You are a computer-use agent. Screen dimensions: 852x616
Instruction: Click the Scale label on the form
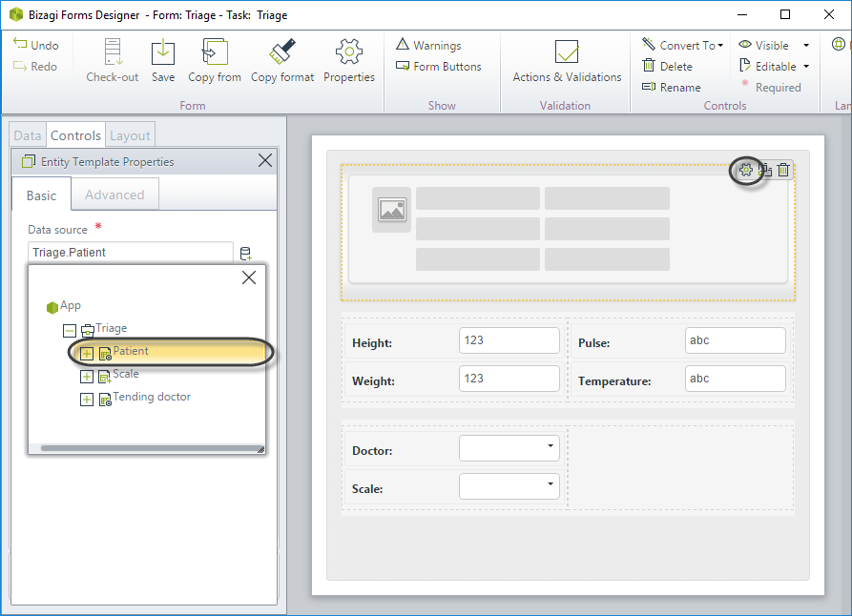pos(367,489)
